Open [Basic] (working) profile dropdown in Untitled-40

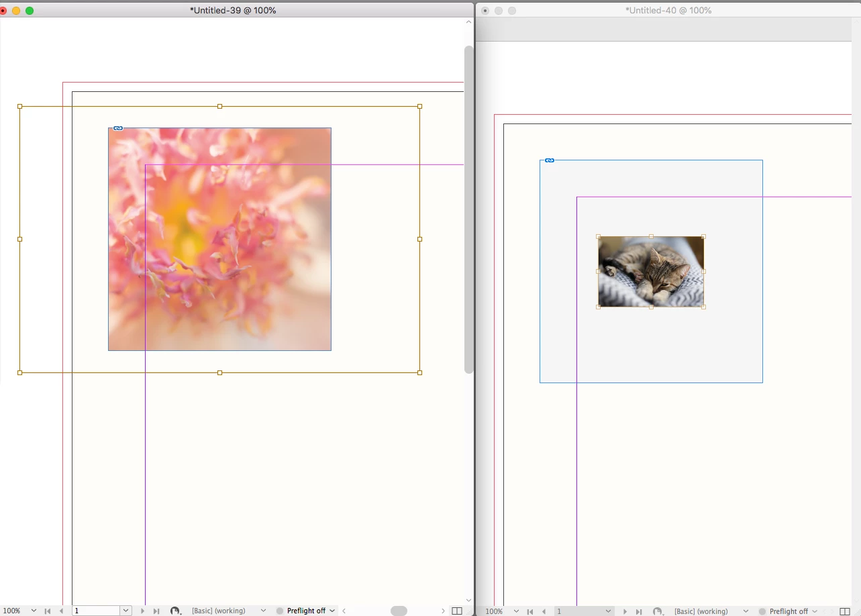(746, 611)
